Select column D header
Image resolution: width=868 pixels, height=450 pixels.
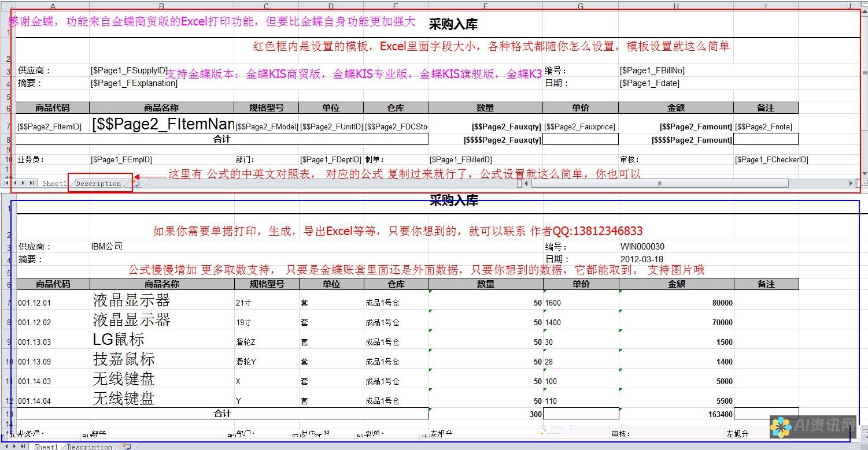point(331,6)
